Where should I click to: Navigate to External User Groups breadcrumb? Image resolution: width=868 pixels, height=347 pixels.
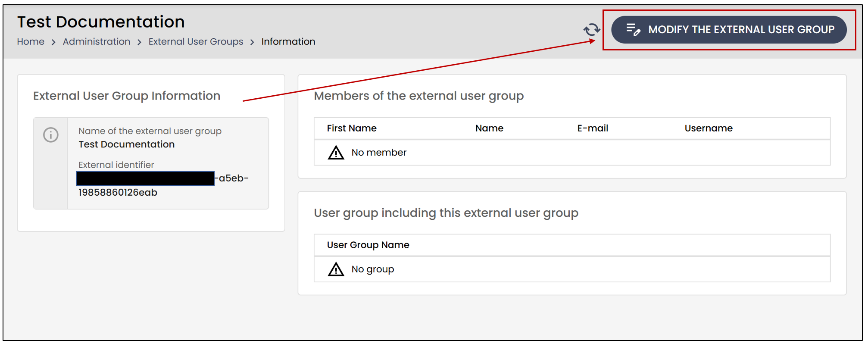click(x=196, y=41)
